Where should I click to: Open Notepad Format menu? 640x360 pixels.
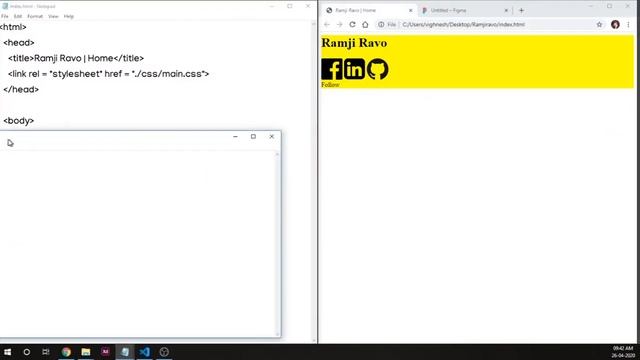pyautogui.click(x=35, y=16)
